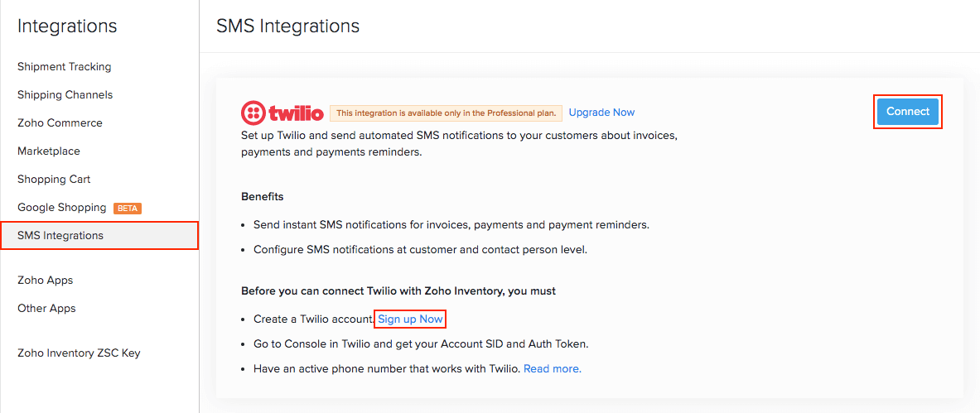Click the Twilio logo icon

(282, 113)
